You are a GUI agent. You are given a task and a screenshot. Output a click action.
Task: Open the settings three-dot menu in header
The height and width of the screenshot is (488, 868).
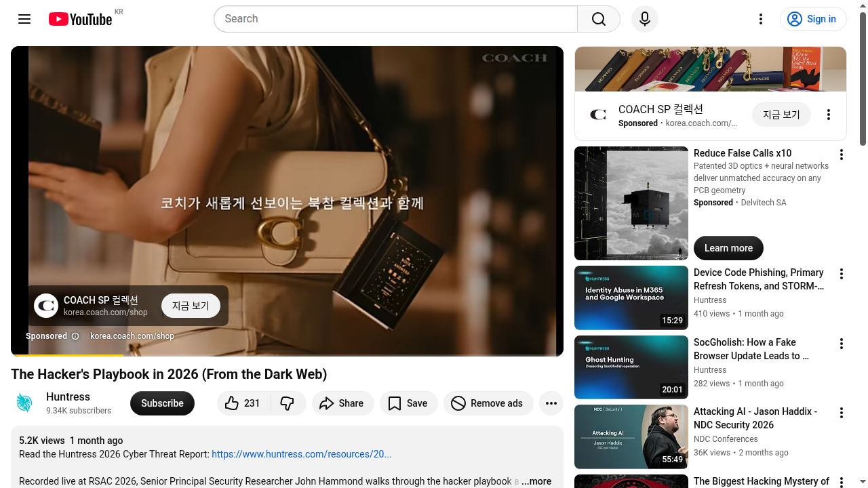click(x=761, y=19)
